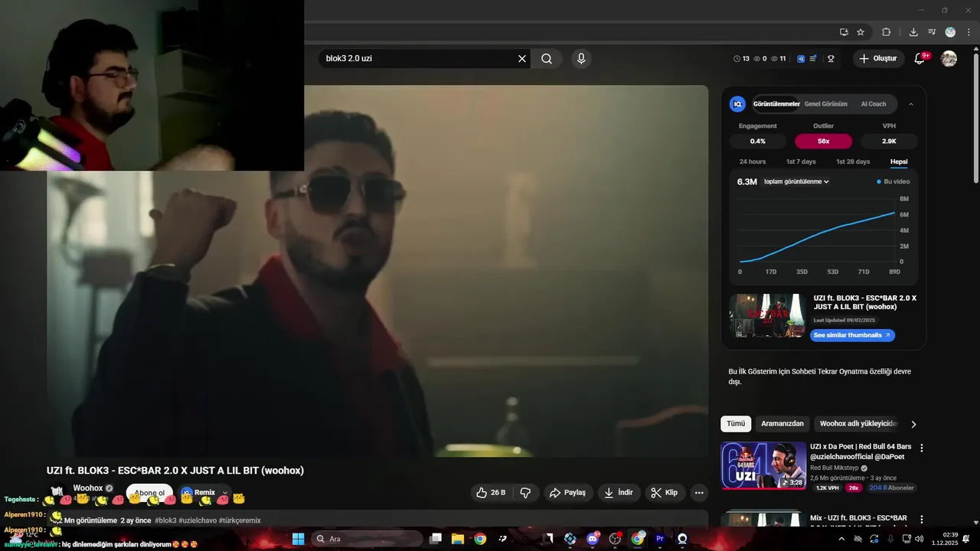Open UZI x Da Poet Red Bull thumbnail
Screen dimensions: 980x551
click(x=763, y=465)
